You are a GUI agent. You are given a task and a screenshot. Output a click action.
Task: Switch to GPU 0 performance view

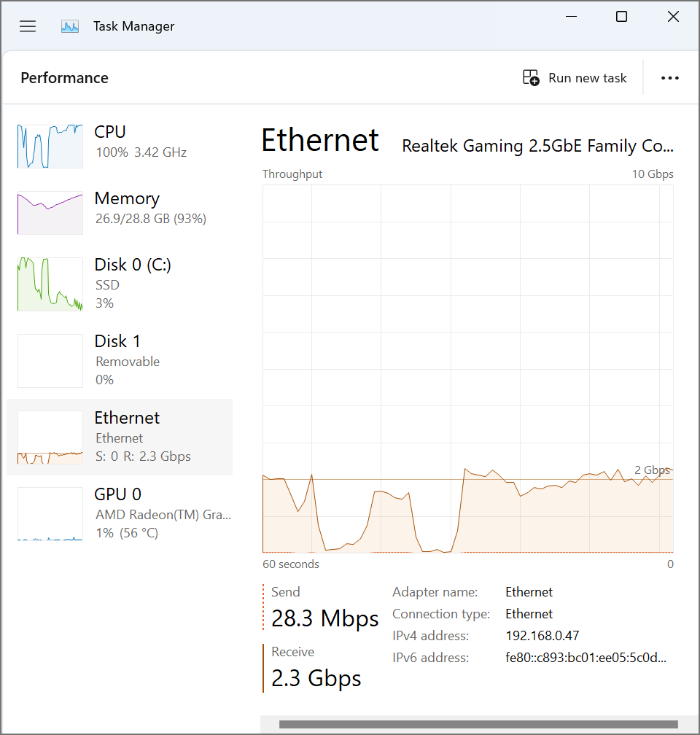(x=120, y=513)
